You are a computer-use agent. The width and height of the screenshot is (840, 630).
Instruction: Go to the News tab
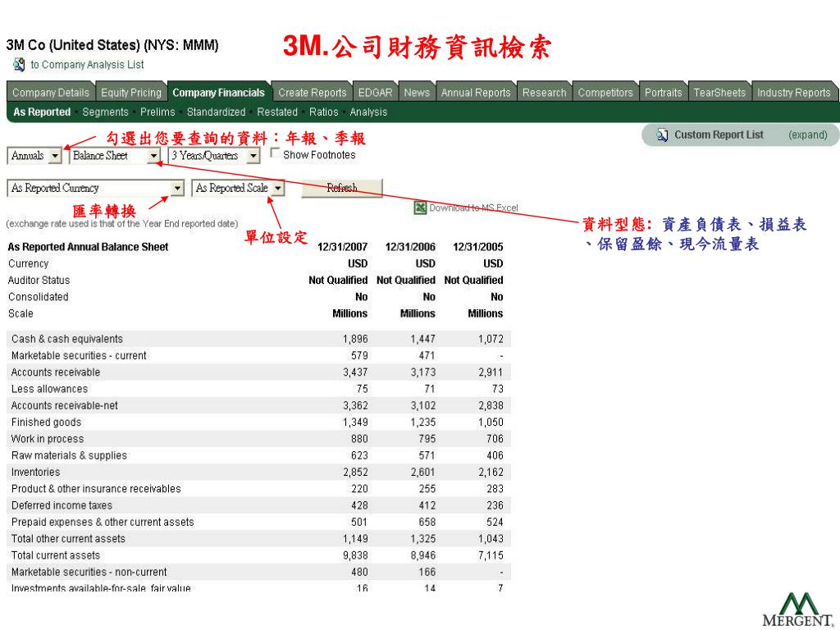point(417,93)
